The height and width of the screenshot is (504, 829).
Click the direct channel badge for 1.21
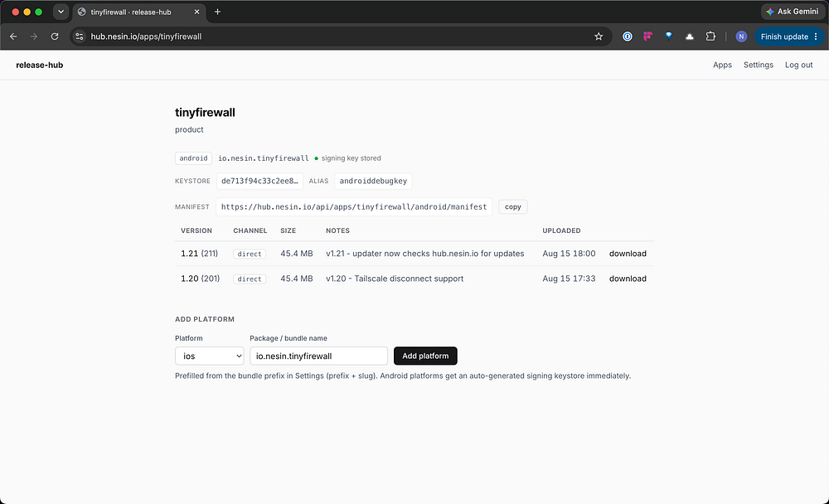[250, 254]
